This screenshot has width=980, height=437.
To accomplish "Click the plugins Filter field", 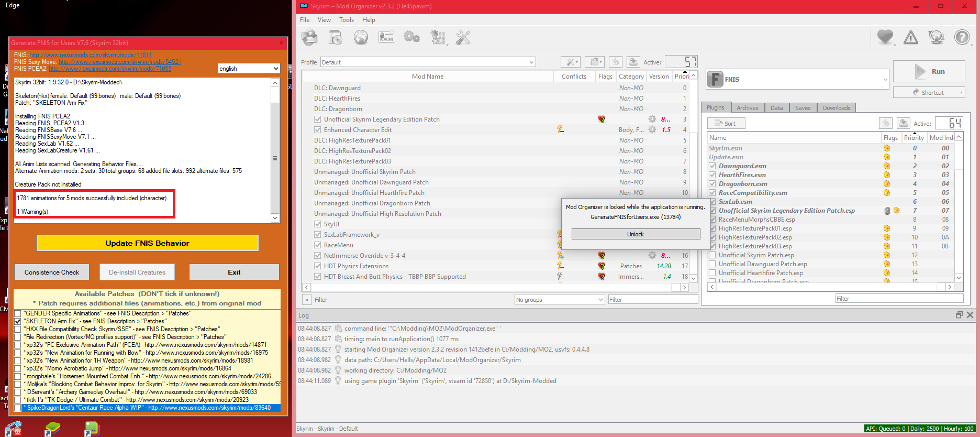I will 899,299.
